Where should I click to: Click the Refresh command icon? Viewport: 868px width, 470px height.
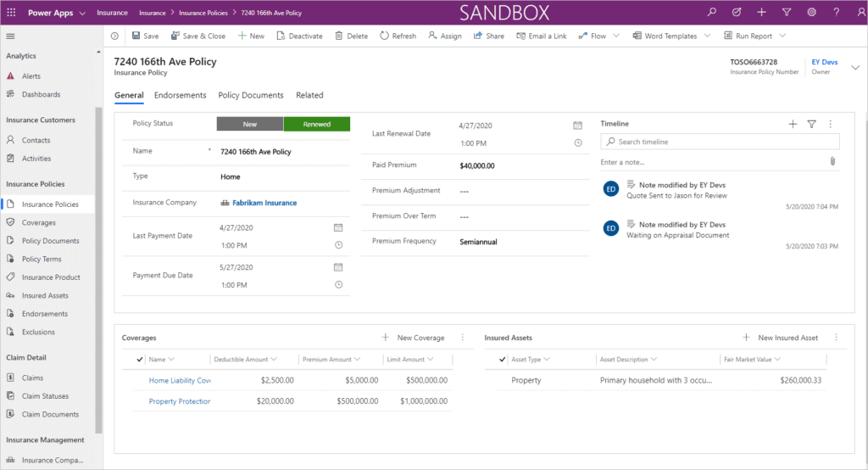pyautogui.click(x=384, y=36)
